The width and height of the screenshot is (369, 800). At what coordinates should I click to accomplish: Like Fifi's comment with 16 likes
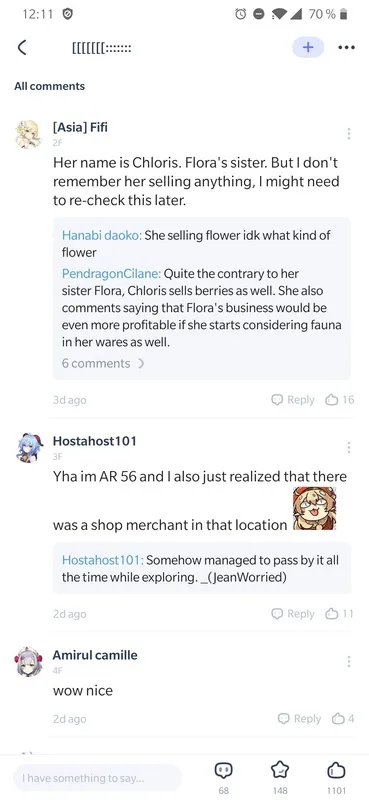(340, 399)
